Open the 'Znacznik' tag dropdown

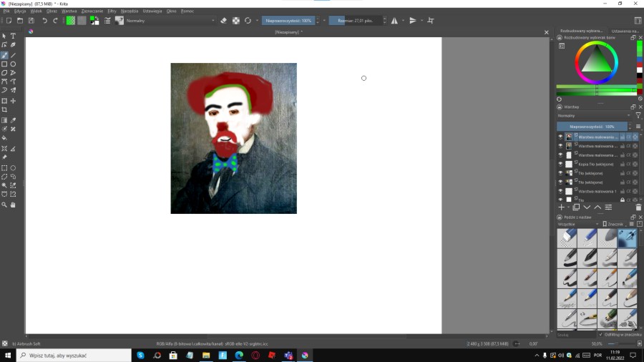[x=615, y=224]
